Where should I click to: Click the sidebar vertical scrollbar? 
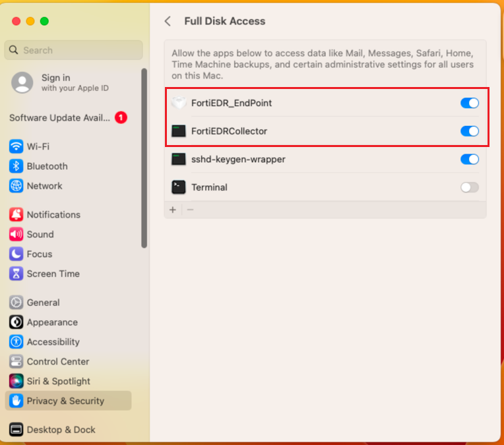point(144,158)
